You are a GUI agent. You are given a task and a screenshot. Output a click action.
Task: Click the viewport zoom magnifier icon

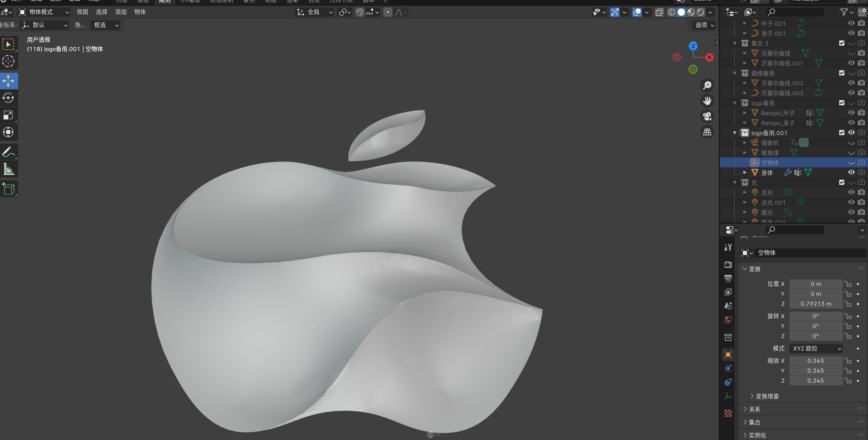(x=707, y=85)
